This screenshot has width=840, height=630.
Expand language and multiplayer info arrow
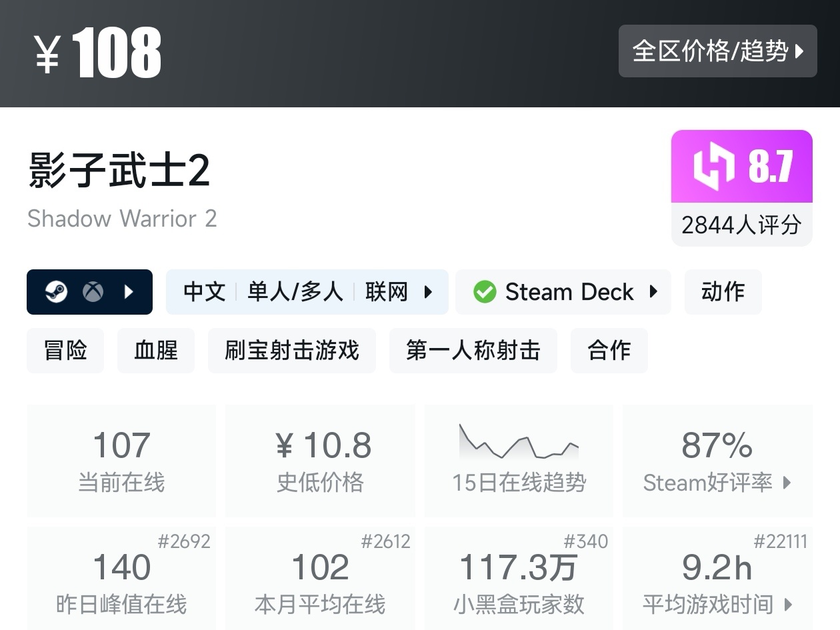point(428,291)
